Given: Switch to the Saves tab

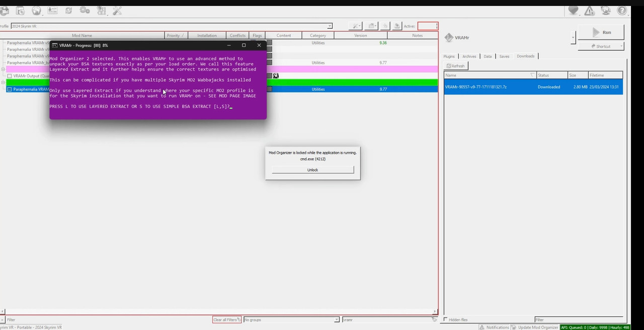Looking at the screenshot, I should tap(504, 56).
